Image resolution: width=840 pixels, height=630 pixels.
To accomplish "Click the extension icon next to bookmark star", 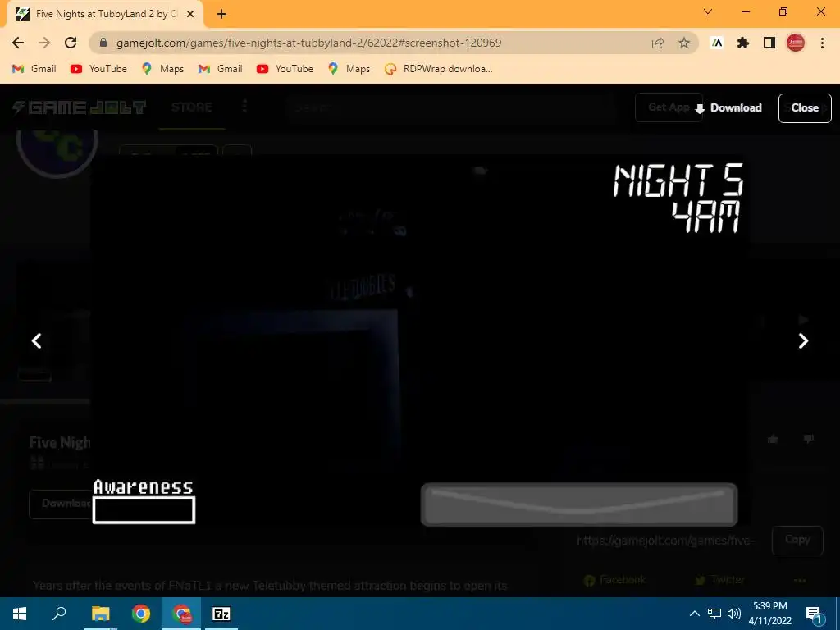I will tap(717, 43).
